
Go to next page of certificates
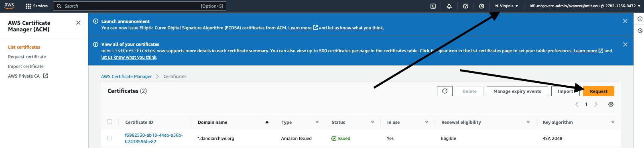(x=596, y=104)
